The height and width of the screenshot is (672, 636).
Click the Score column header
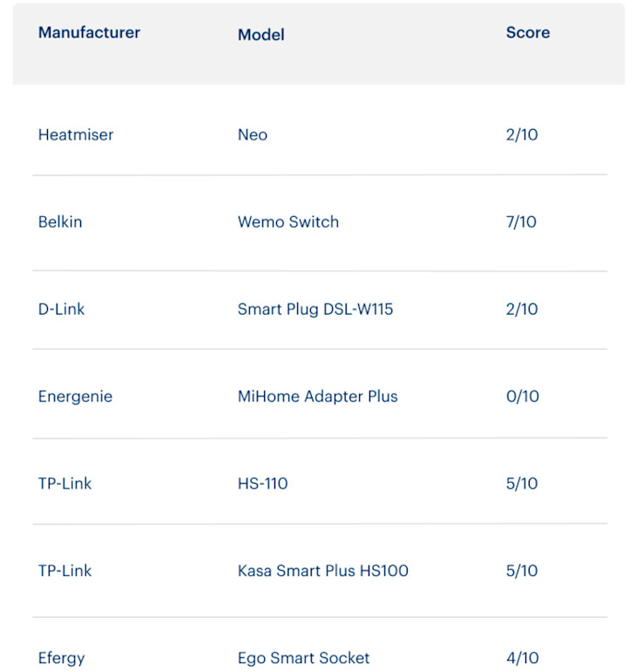tap(528, 32)
